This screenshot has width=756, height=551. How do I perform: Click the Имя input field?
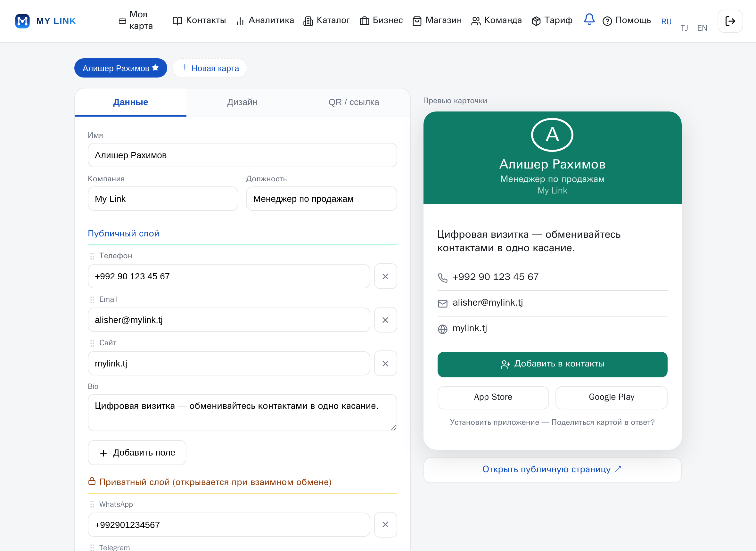pyautogui.click(x=242, y=155)
